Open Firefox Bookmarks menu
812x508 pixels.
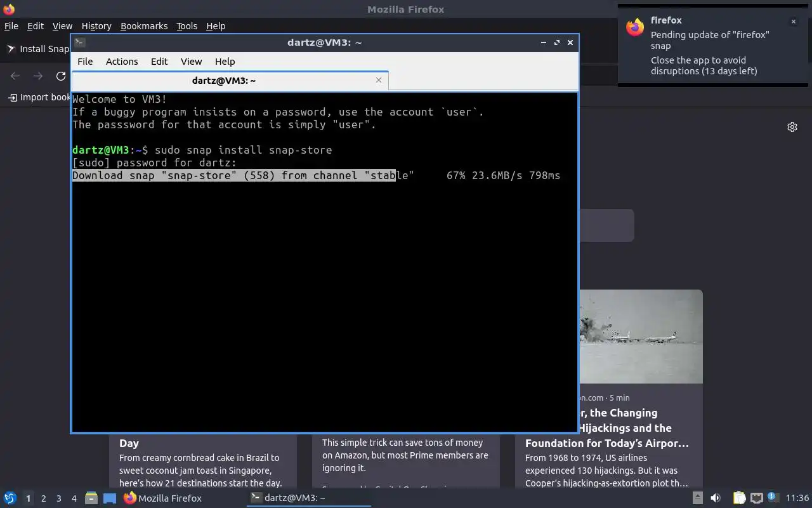[144, 26]
